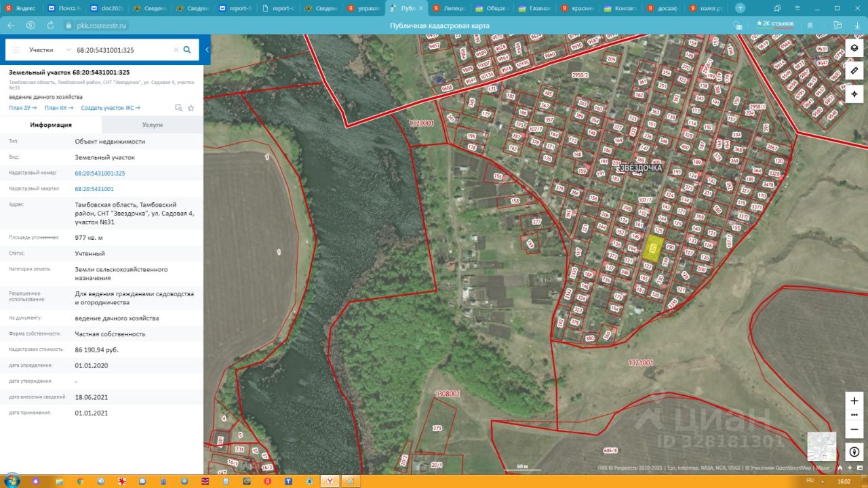Follow the Создать участок ЖС link

pyautogui.click(x=111, y=108)
